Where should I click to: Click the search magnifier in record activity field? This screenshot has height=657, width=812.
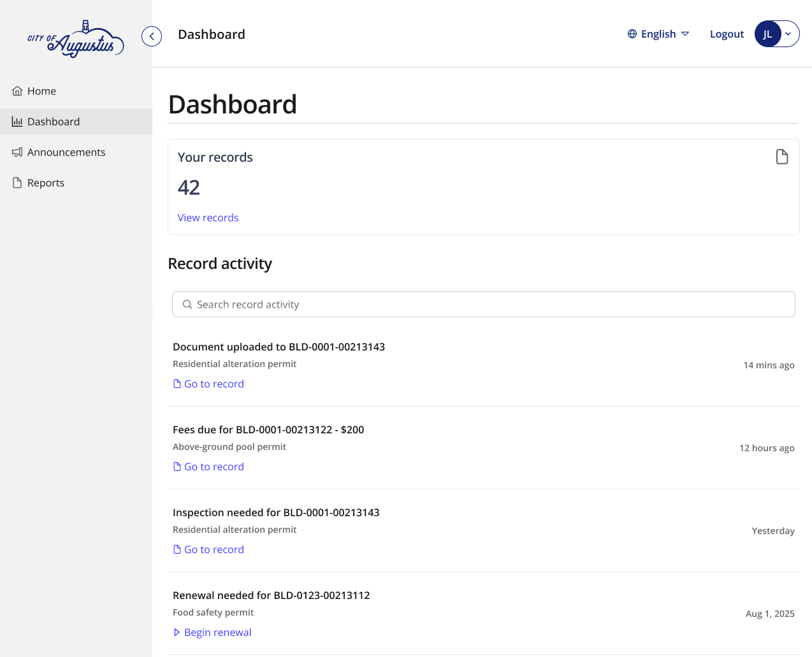(187, 304)
